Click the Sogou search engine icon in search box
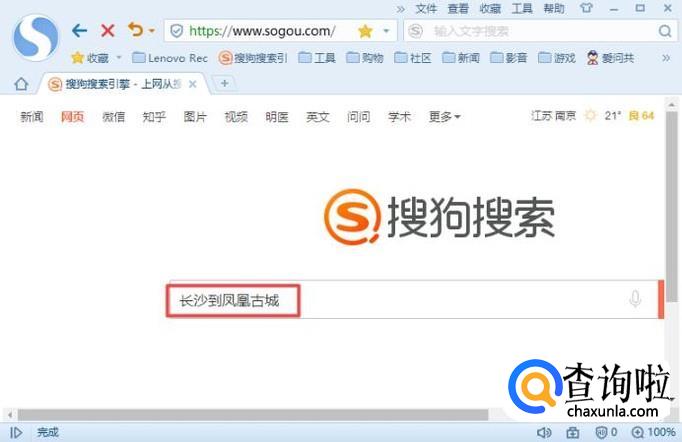The image size is (682, 442). pyautogui.click(x=415, y=31)
